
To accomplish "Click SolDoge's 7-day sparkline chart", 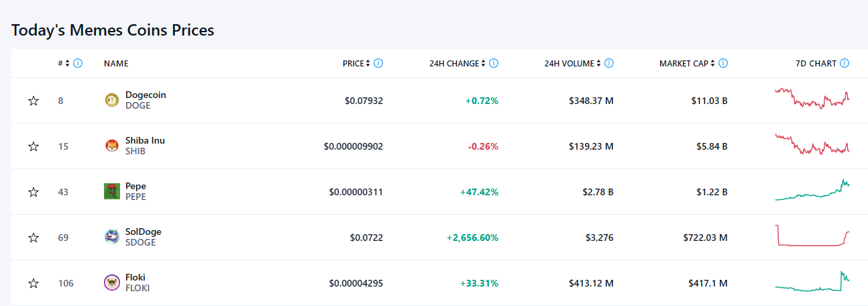I will pos(812,236).
